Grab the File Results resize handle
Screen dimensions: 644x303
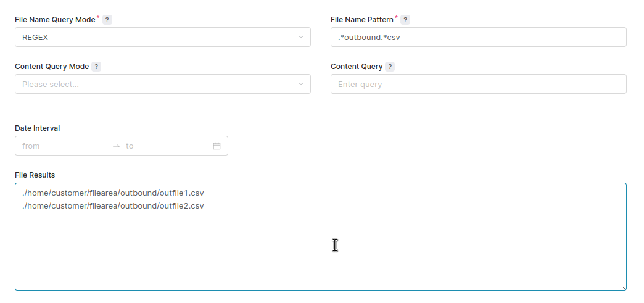pyautogui.click(x=623, y=287)
